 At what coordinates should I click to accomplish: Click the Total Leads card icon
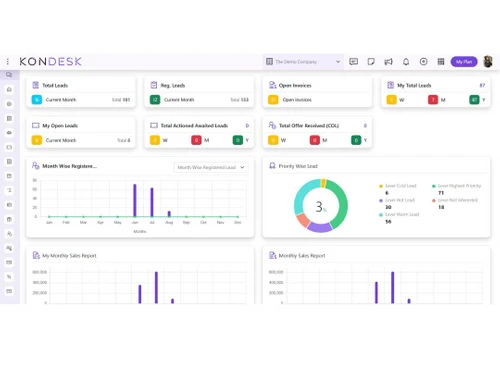pos(35,85)
